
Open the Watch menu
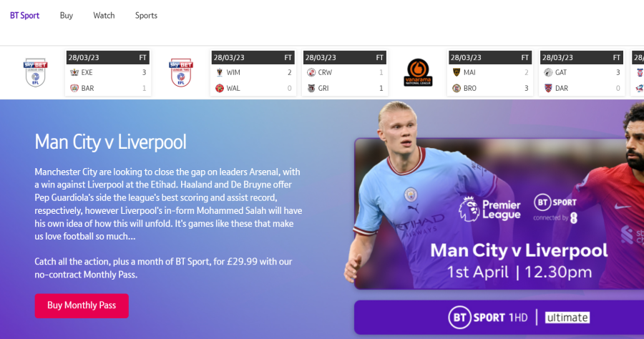(x=104, y=16)
